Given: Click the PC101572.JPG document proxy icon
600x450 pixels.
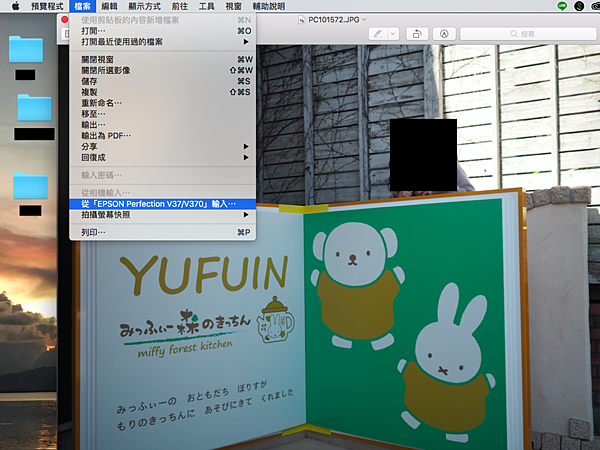Looking at the screenshot, I should [302, 20].
